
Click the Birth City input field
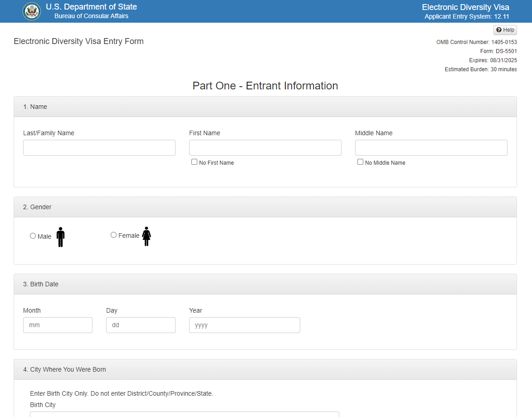(x=184, y=414)
